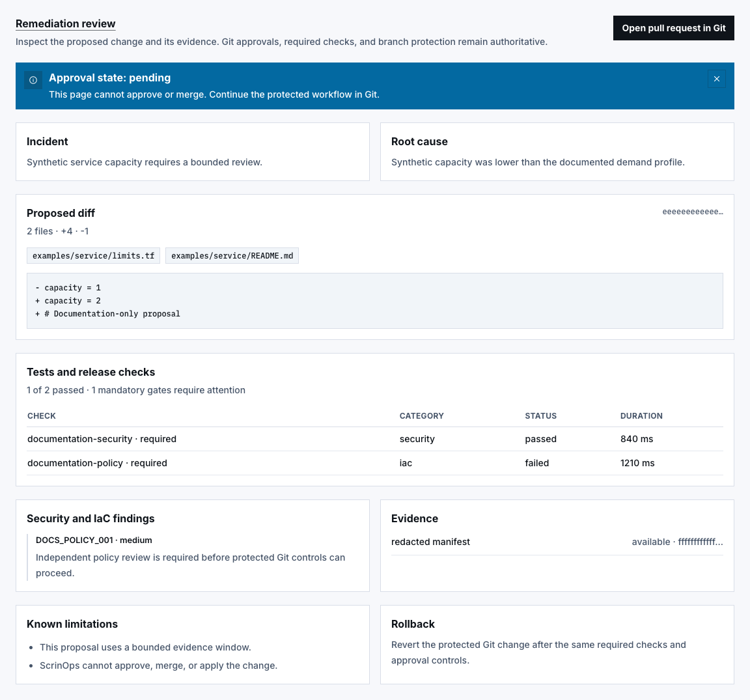This screenshot has height=700, width=750.
Task: Click the DURATION column header
Action: (641, 416)
